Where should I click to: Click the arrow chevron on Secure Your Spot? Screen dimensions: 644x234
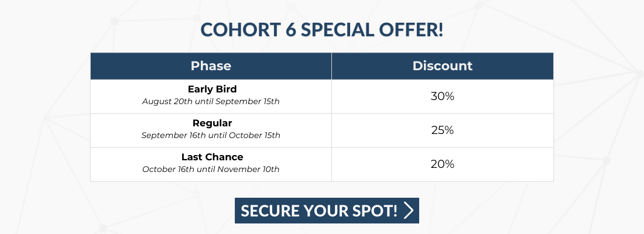[408, 211]
